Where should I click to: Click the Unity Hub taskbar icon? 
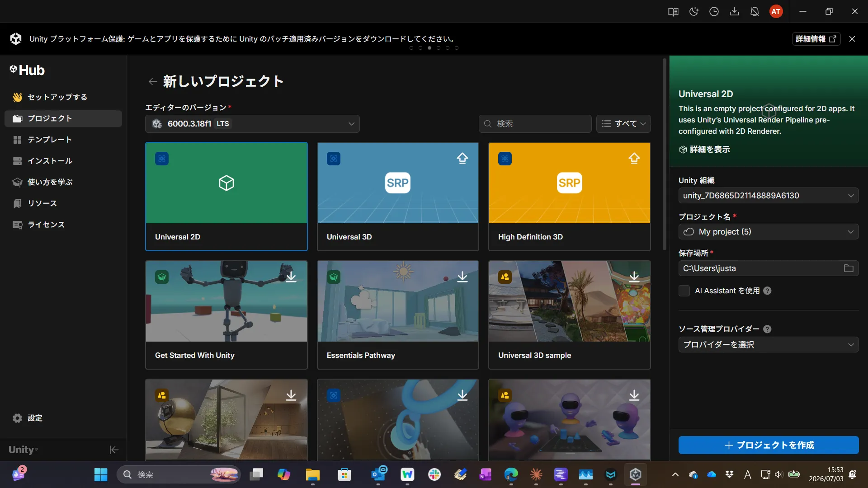coord(636,474)
